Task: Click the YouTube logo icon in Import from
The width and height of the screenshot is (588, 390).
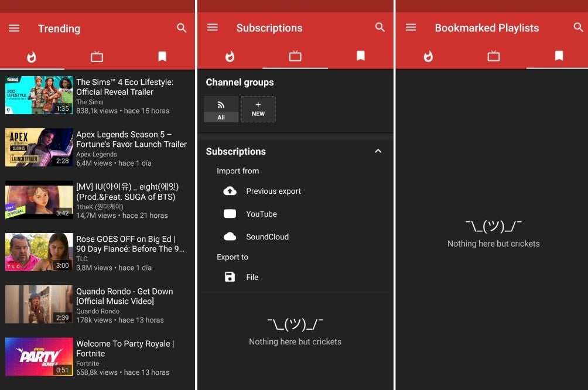Action: coord(230,214)
